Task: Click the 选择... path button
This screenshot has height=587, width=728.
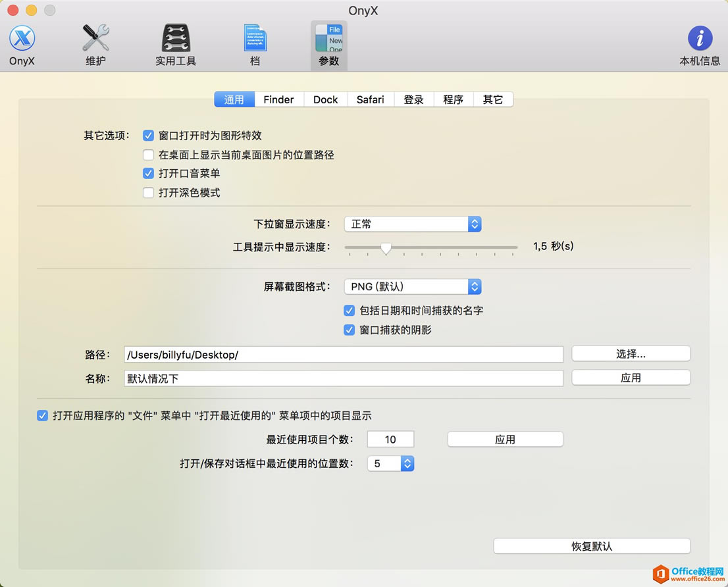Action: [631, 354]
